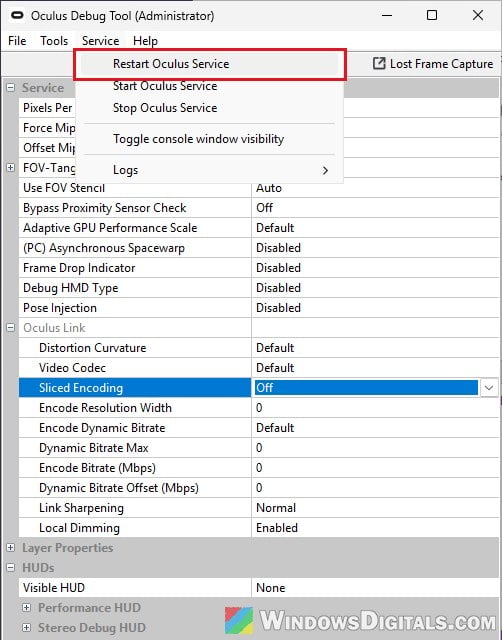
Task: Expand Performance HUD group
Action: (27, 608)
